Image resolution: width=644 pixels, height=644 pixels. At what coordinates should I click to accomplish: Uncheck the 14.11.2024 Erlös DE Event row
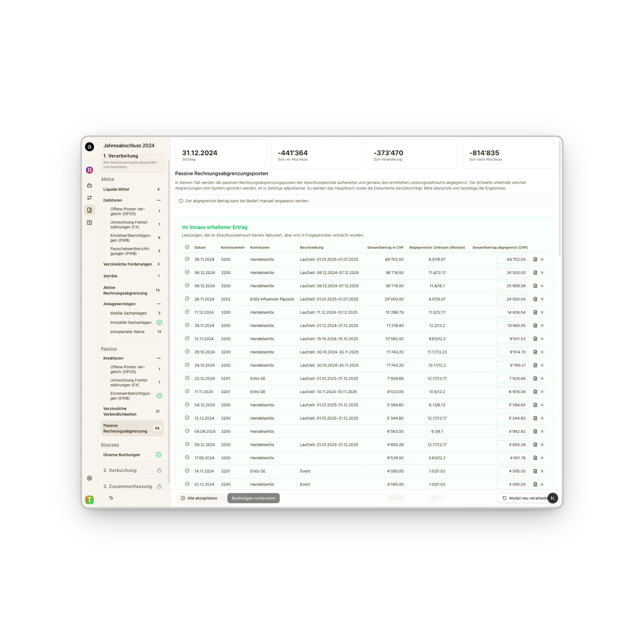click(x=187, y=471)
